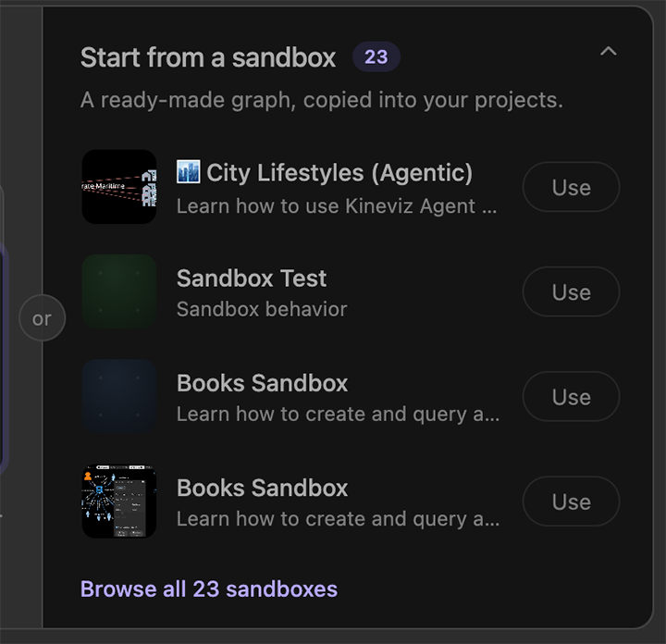Viewport: 666px width, 644px height.
Task: Click "A ready-made graph" subtitle text
Action: 322,101
